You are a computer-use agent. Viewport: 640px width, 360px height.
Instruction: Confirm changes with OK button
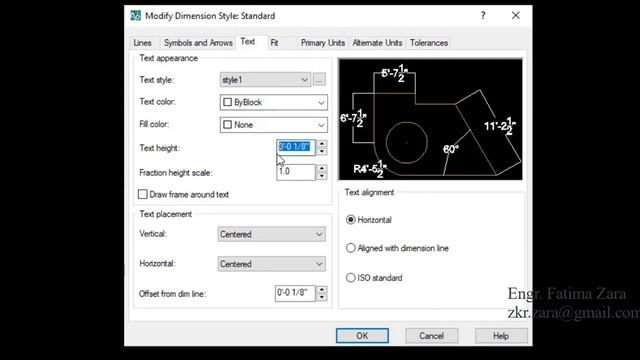click(x=362, y=336)
